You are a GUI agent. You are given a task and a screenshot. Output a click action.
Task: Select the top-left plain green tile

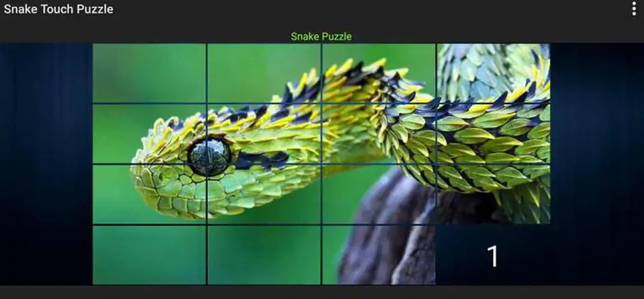(149, 73)
